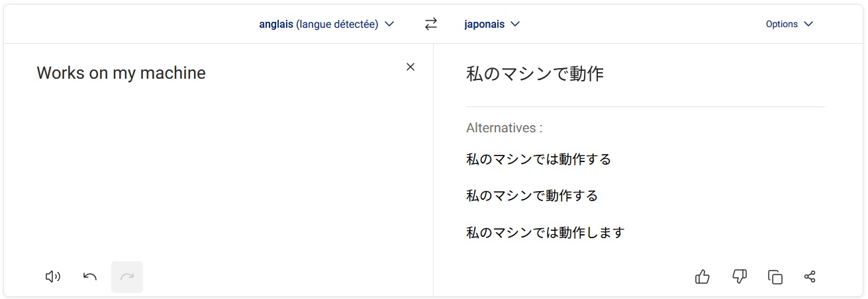The height and width of the screenshot is (299, 868).
Task: Undo the last edit in source text
Action: click(x=90, y=277)
